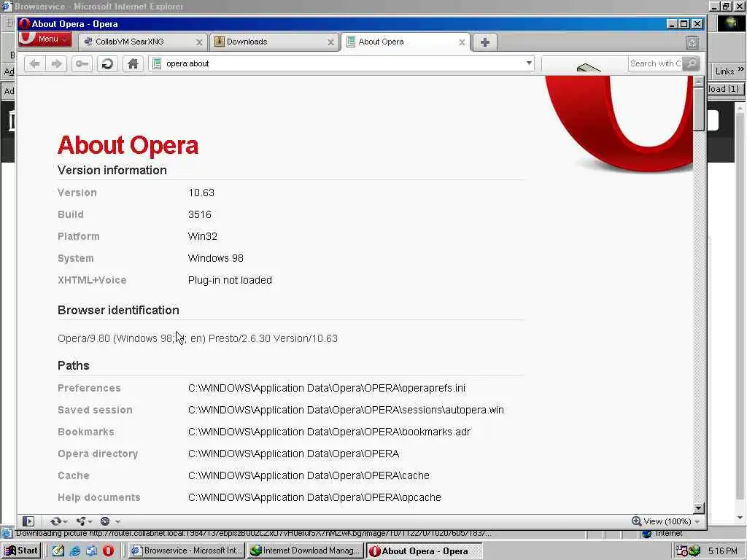
Task: Expand the Links chevron in Internet Explorer
Action: click(x=741, y=69)
